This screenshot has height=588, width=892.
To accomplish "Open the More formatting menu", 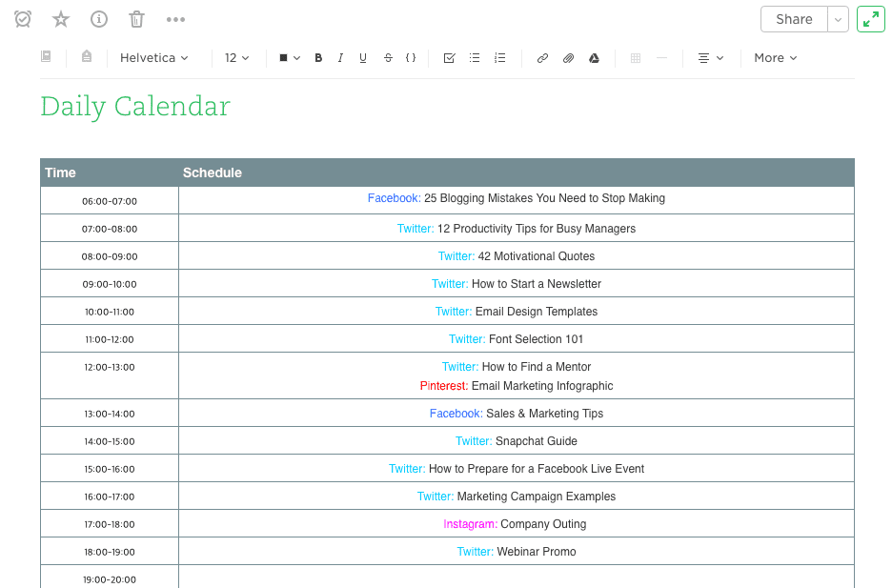I will click(774, 58).
